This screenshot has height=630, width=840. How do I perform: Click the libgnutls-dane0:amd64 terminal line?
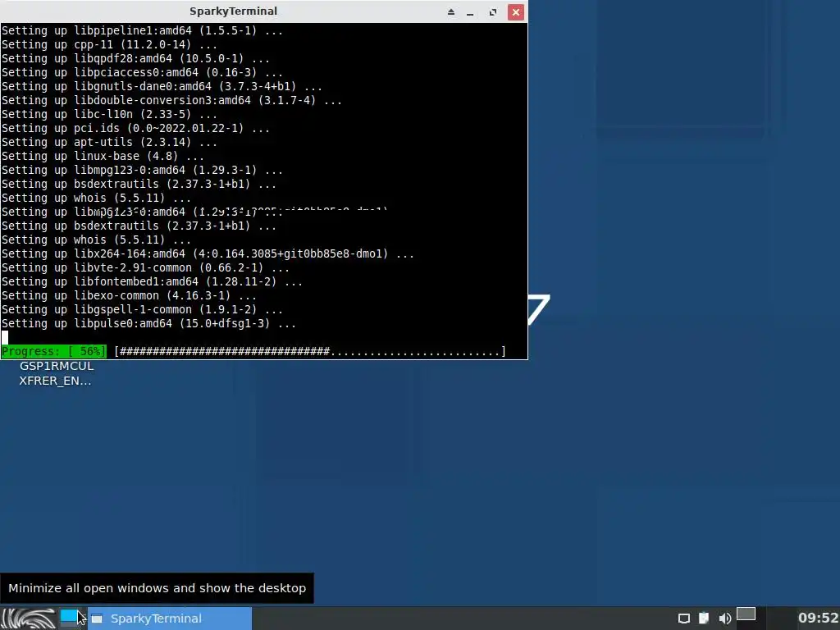coord(162,86)
